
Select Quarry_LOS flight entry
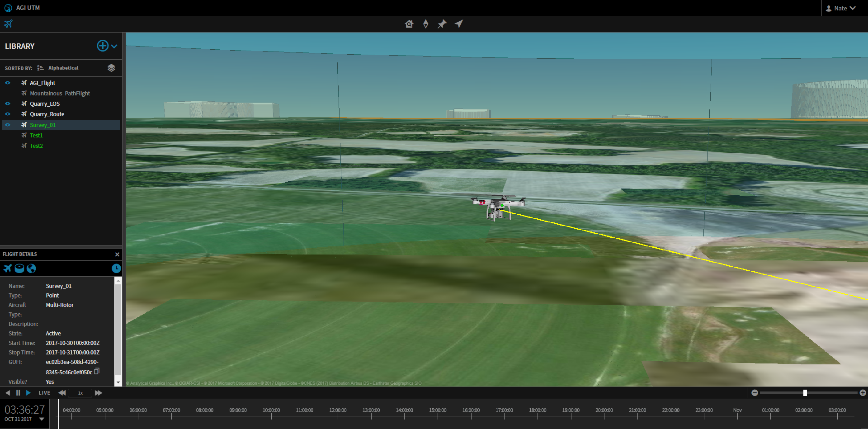pos(45,104)
